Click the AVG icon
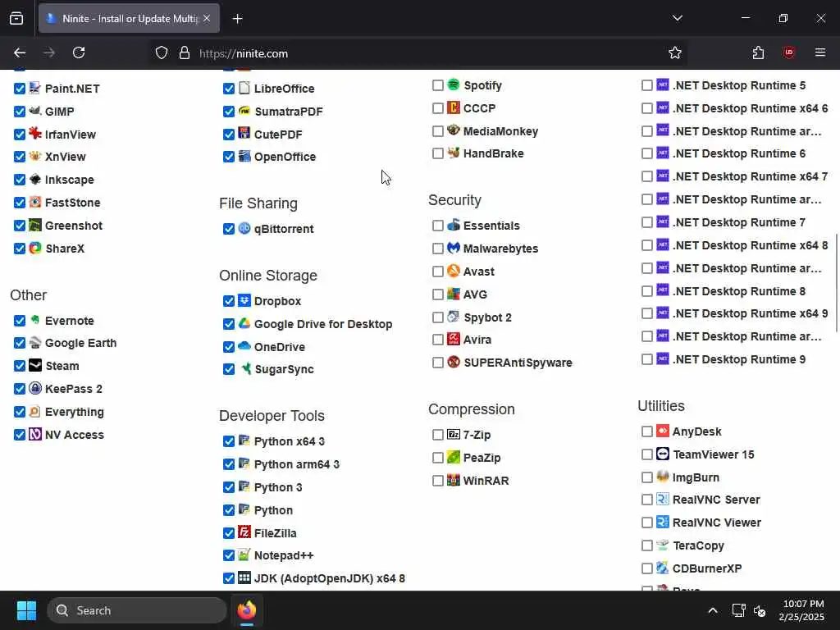 453,294
